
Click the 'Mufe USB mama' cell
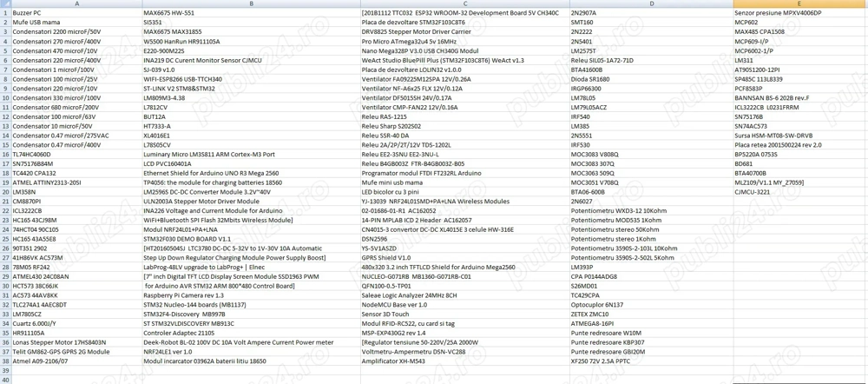click(x=36, y=23)
